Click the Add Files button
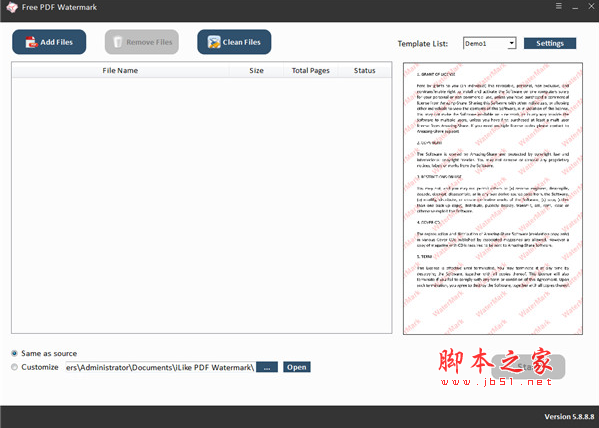599x428 pixels. coord(49,42)
